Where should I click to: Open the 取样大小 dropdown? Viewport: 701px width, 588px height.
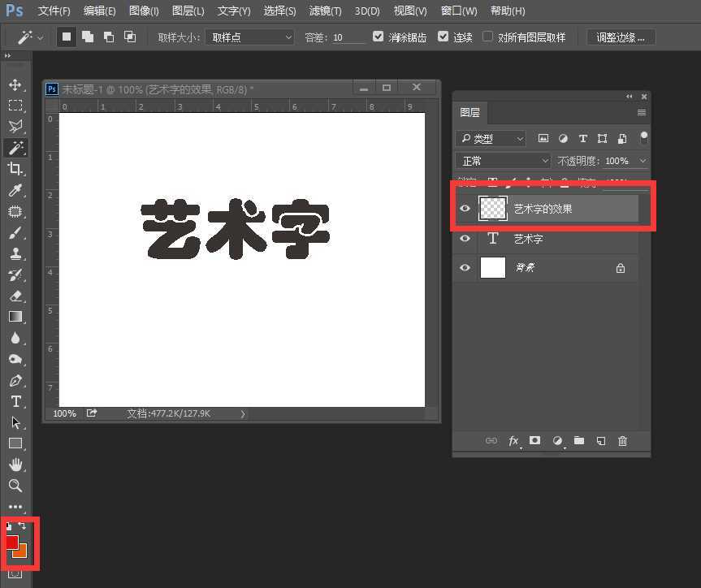coord(249,37)
